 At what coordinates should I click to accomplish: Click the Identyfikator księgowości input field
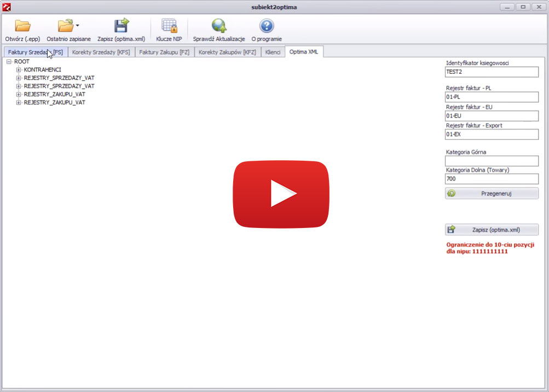(x=492, y=72)
